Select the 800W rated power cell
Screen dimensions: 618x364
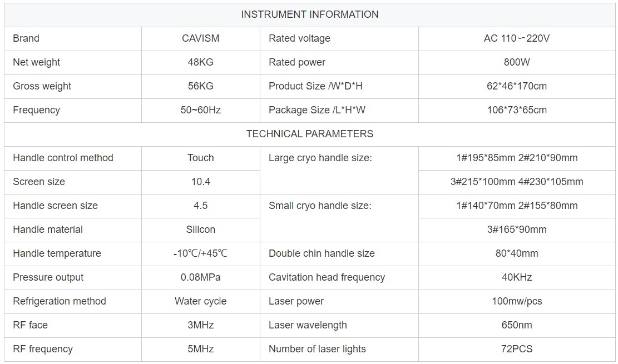coord(517,62)
